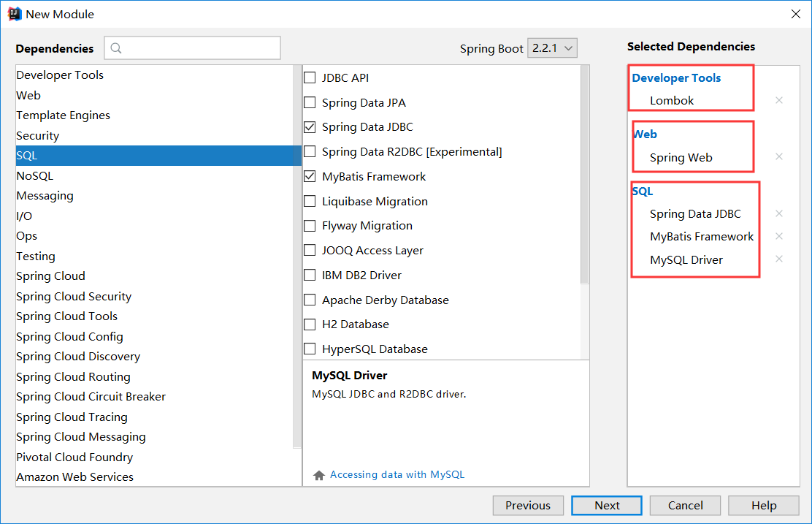This screenshot has width=812, height=524.
Task: Click the magnifier icon in the Dependencies search box
Action: pyautogui.click(x=115, y=48)
